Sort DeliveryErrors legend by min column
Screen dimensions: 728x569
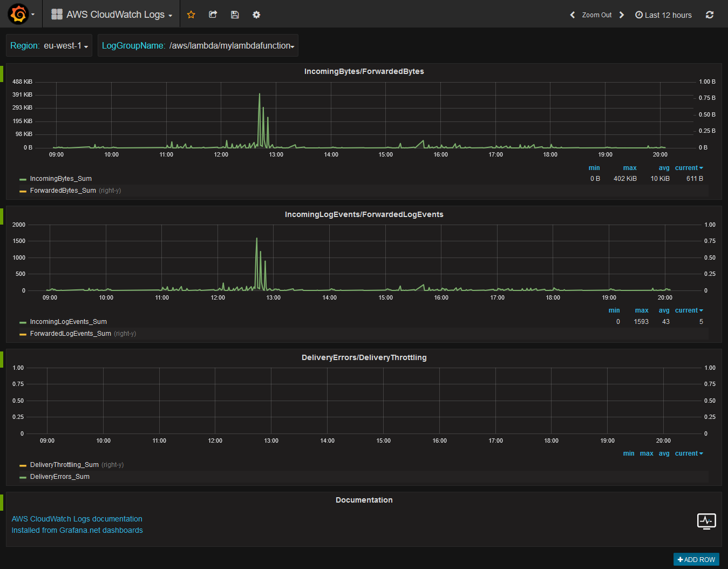click(x=629, y=453)
